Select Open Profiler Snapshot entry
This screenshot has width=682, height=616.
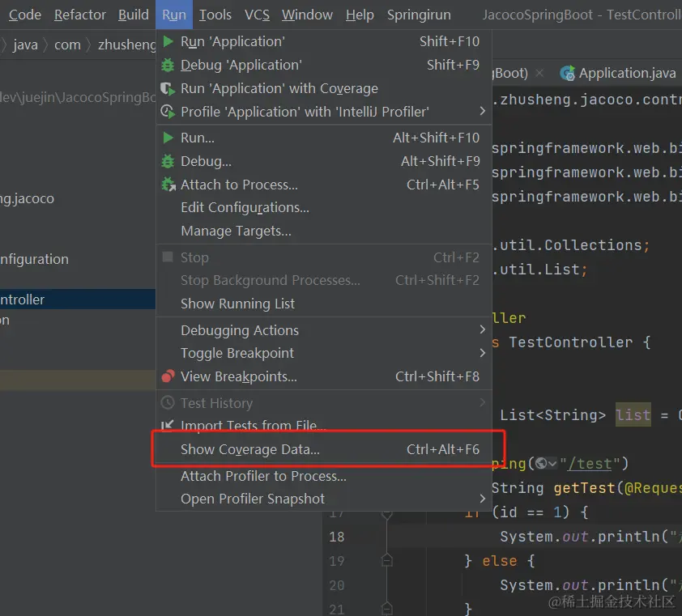click(x=324, y=499)
